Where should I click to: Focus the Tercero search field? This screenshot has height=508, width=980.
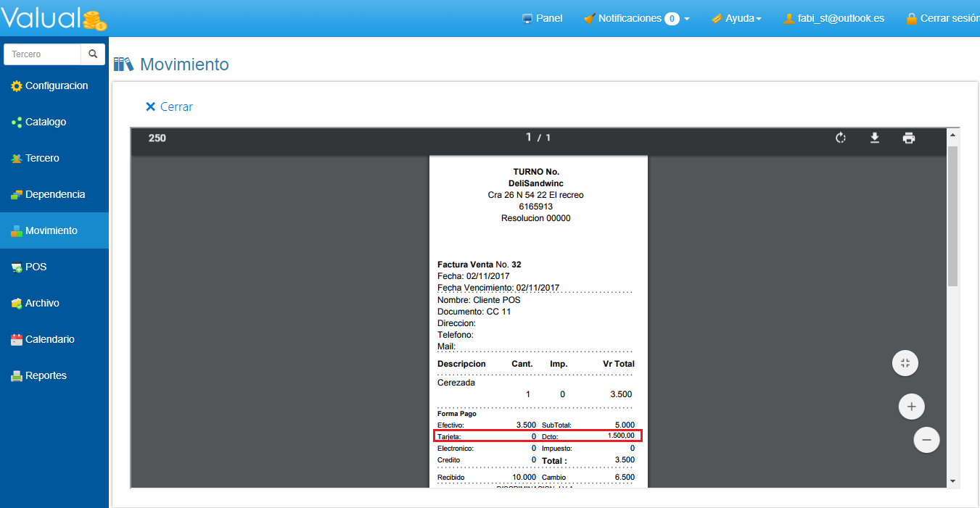point(42,54)
